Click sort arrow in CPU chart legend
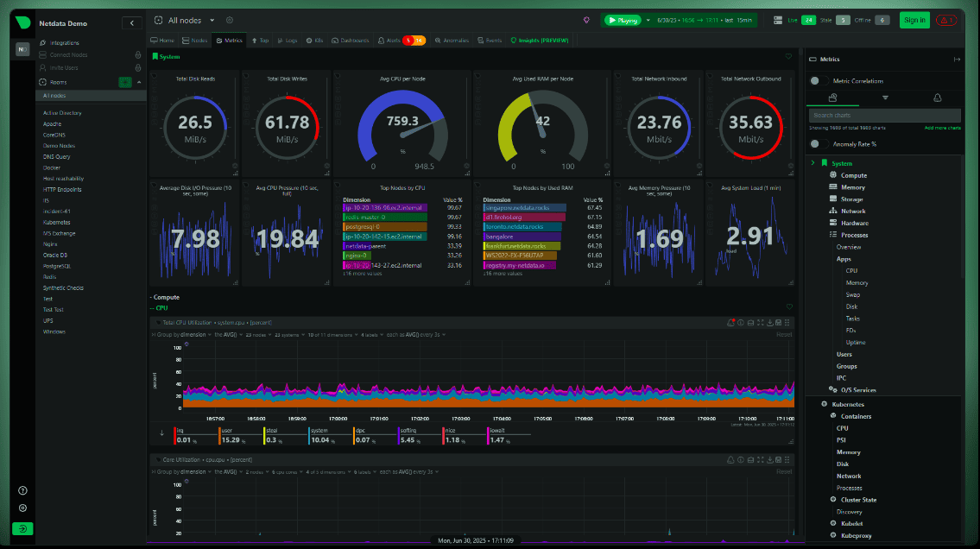The width and height of the screenshot is (980, 549). click(x=161, y=432)
